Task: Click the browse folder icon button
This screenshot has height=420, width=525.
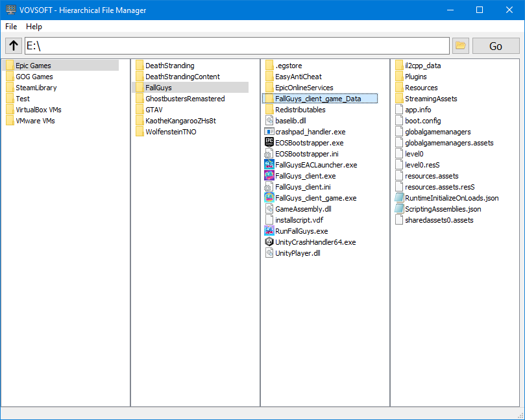Action: click(461, 46)
